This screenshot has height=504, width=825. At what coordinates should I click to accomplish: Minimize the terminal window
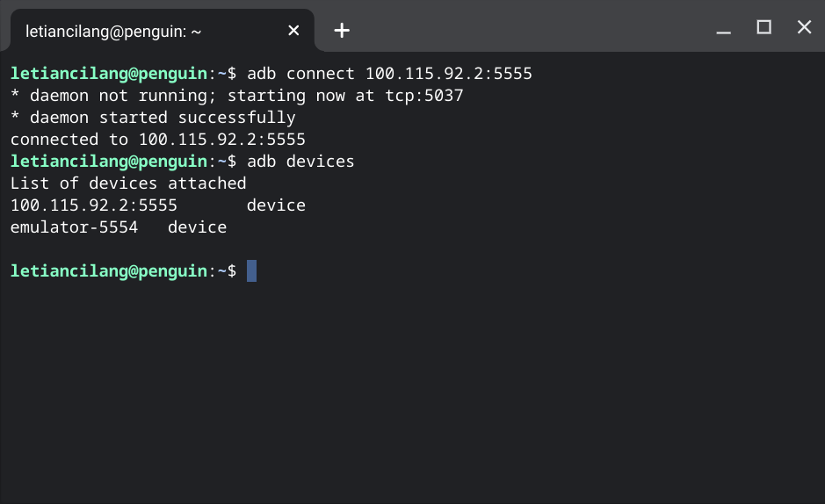click(723, 27)
